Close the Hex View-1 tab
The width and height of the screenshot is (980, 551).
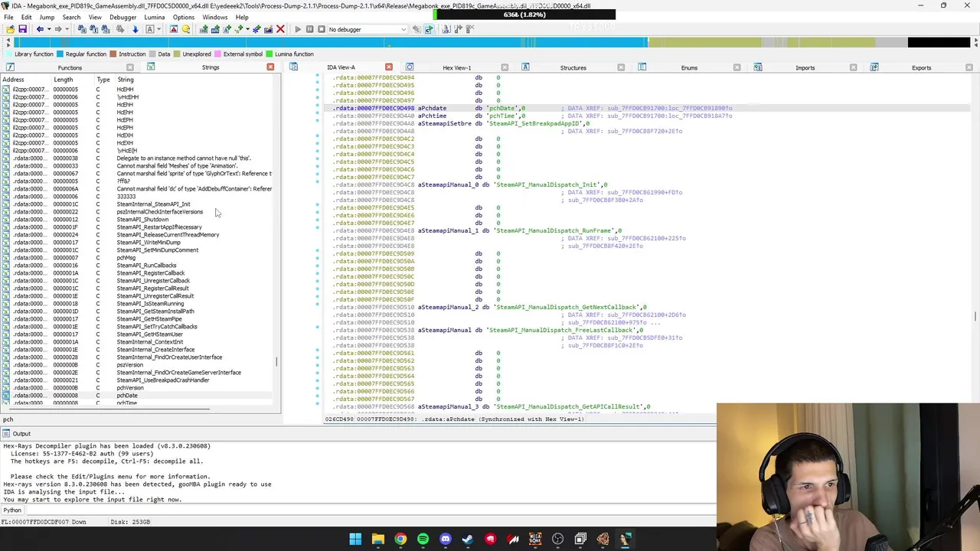(x=505, y=67)
